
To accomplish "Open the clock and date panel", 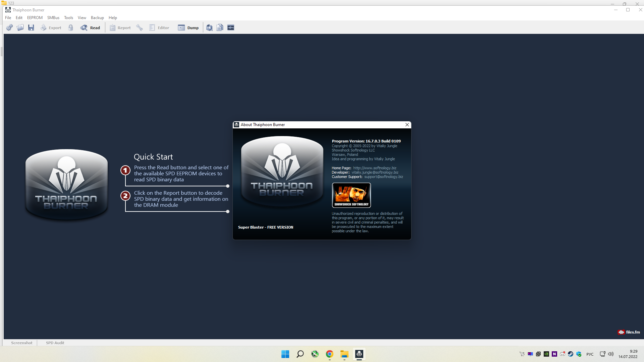I will click(628, 354).
